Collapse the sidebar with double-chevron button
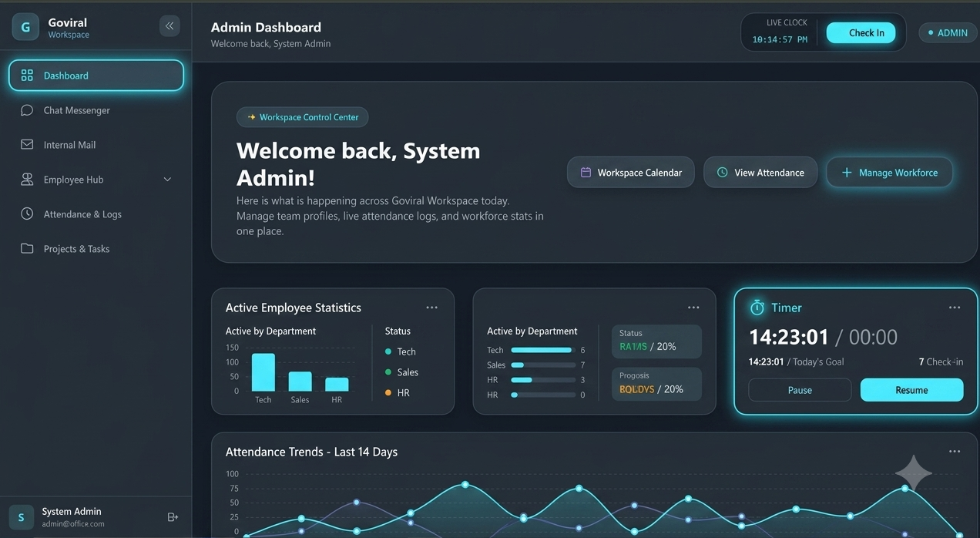Viewport: 980px width, 538px height. click(169, 26)
